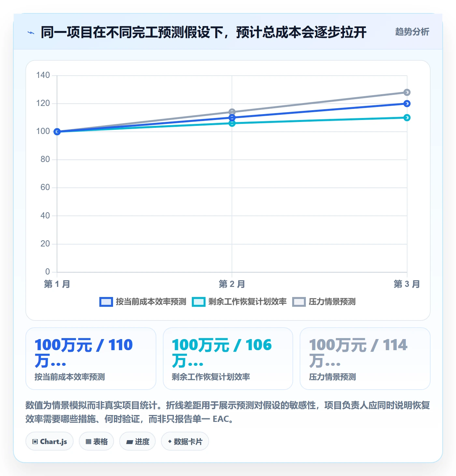Click the teal line's 第 2 月 data point
456x476 pixels.
(x=232, y=123)
